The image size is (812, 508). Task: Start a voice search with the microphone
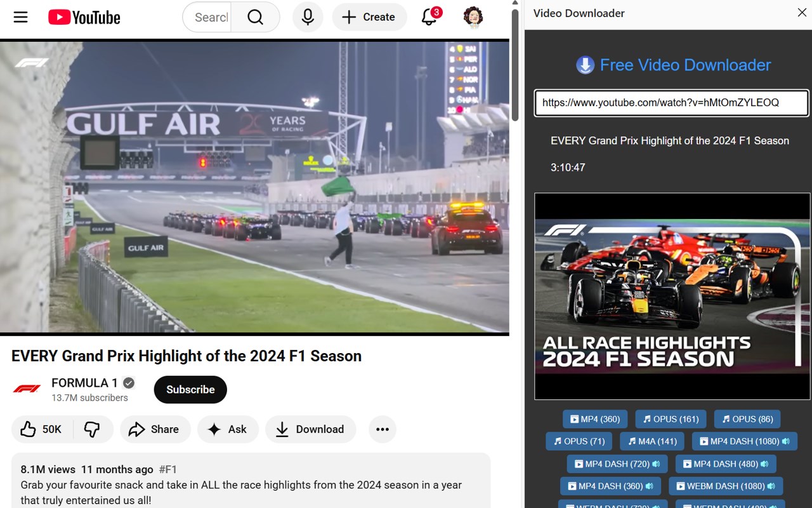[308, 17]
